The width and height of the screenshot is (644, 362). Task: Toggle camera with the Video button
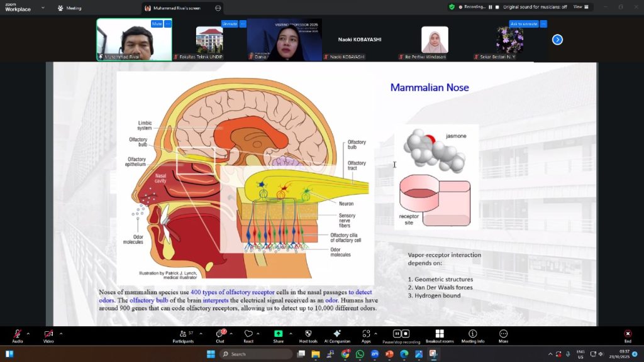(x=48, y=334)
